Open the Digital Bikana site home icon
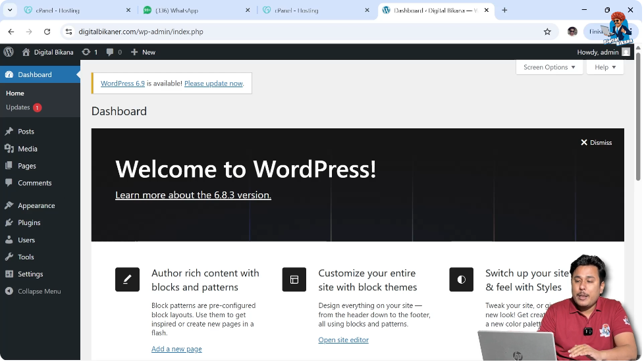 [x=26, y=52]
